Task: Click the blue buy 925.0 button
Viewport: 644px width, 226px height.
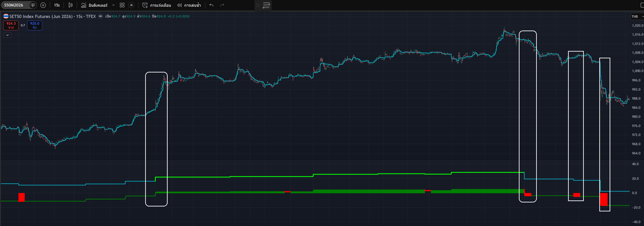Action: (35, 25)
